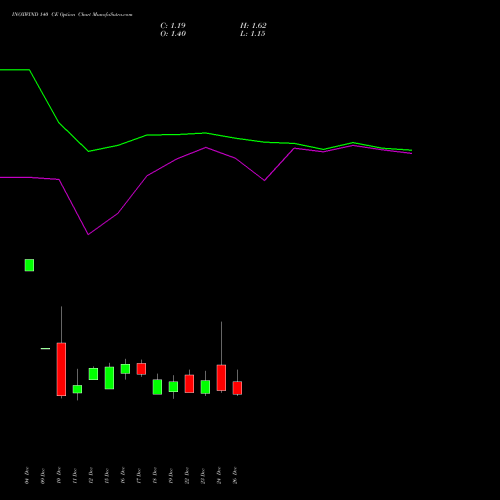Select the green candle for 16 Dec
The height and width of the screenshot is (500, 500).
125,369
